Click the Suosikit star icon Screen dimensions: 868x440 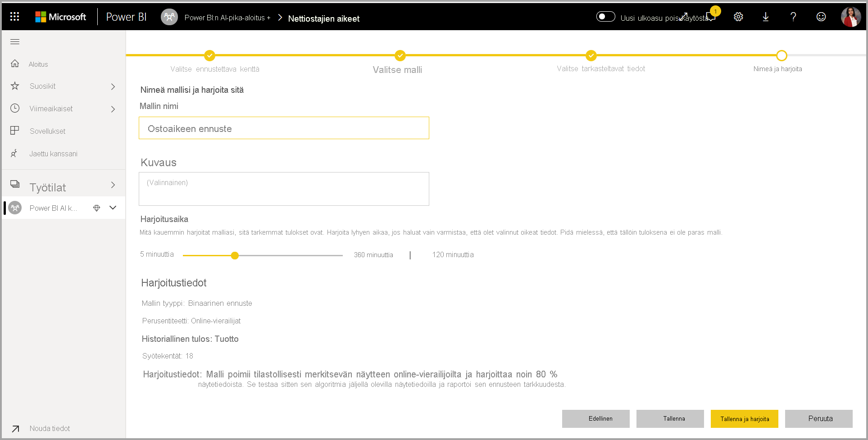pyautogui.click(x=15, y=86)
